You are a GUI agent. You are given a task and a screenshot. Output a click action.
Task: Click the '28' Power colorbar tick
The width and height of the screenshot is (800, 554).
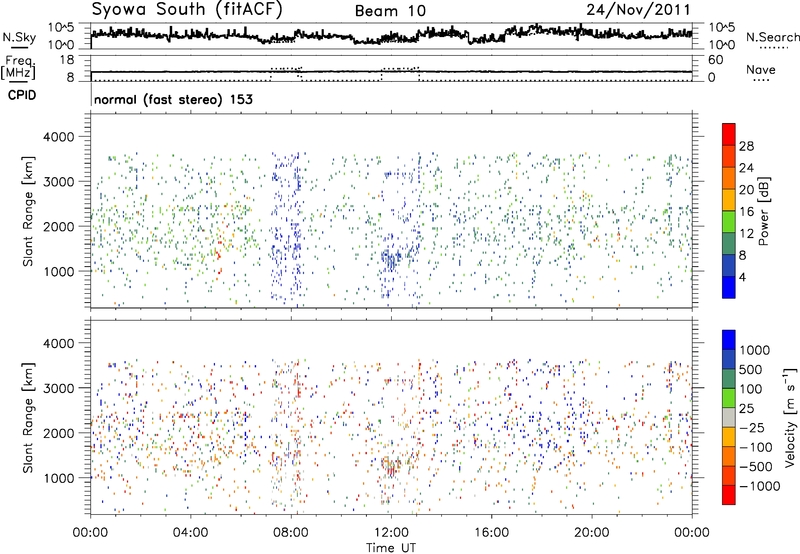click(746, 146)
